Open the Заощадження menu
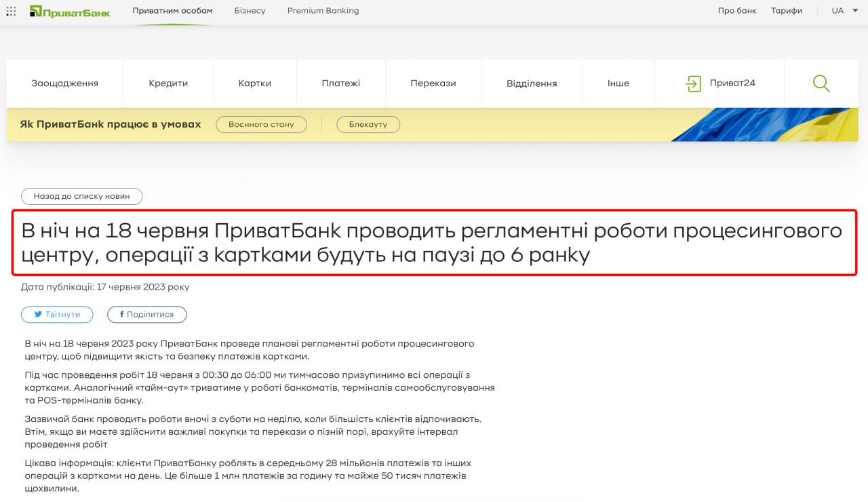The height and width of the screenshot is (502, 868). [64, 83]
